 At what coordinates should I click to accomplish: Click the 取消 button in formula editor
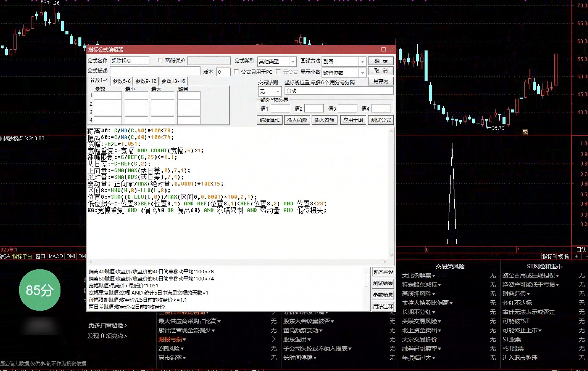coord(381,71)
